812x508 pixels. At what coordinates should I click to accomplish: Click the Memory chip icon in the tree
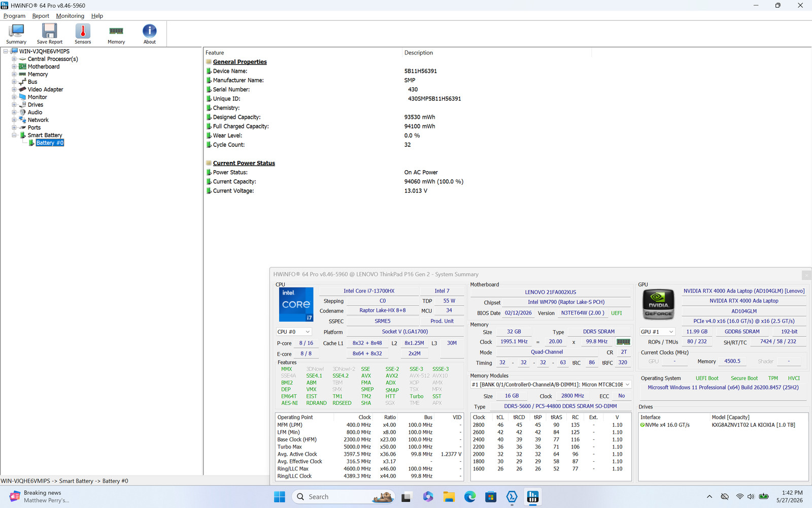coord(22,74)
